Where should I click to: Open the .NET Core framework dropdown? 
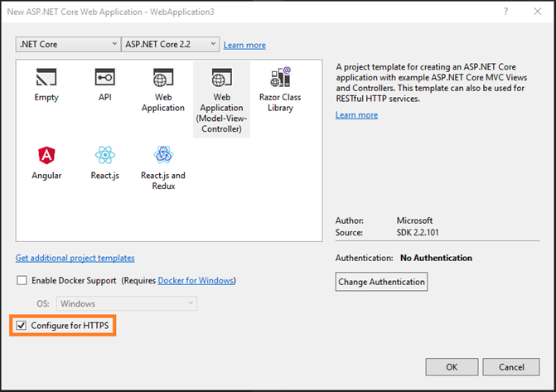(68, 45)
